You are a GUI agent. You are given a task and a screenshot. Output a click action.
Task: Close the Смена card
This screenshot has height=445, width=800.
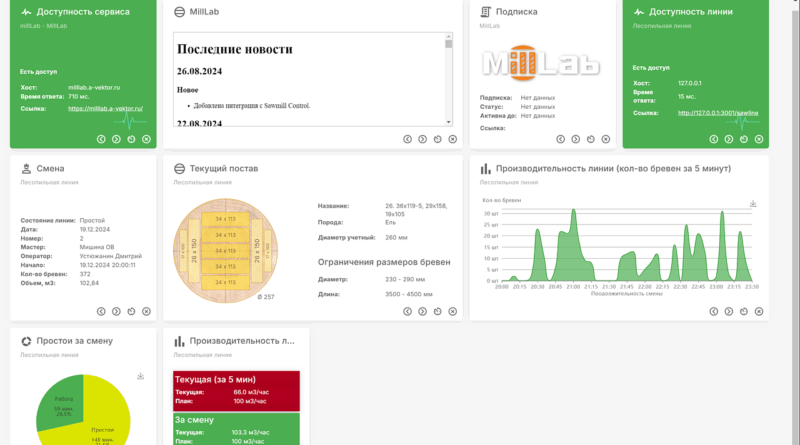click(146, 311)
